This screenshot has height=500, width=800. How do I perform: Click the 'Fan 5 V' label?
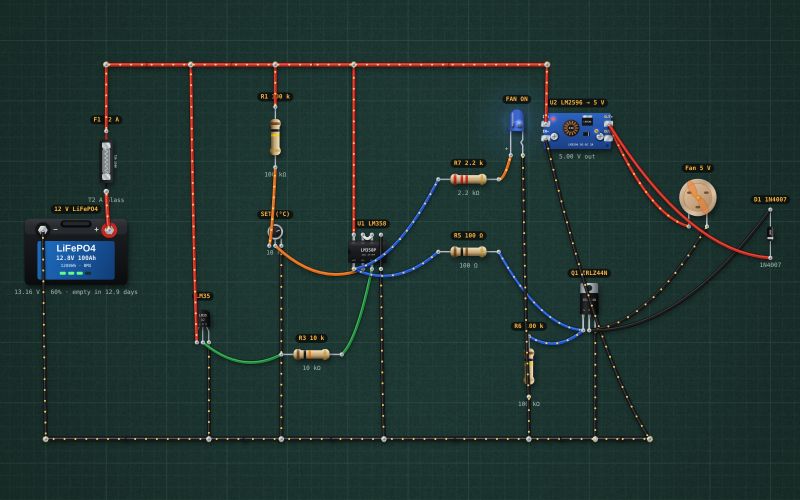[697, 168]
